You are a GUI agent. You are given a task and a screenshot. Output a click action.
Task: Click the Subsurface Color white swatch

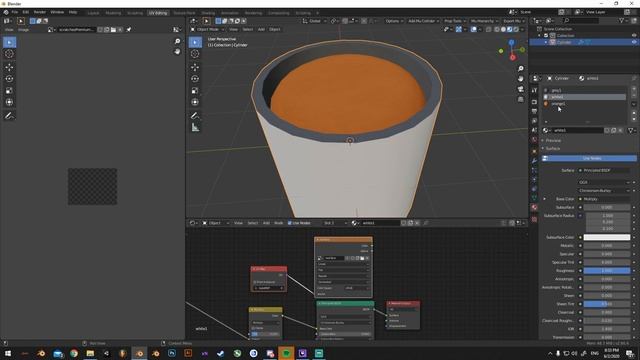[607, 237]
